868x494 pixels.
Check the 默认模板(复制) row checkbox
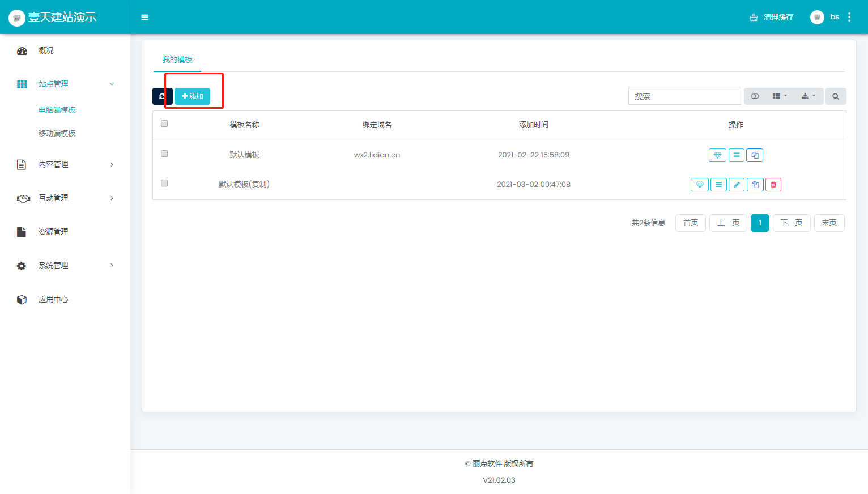164,183
